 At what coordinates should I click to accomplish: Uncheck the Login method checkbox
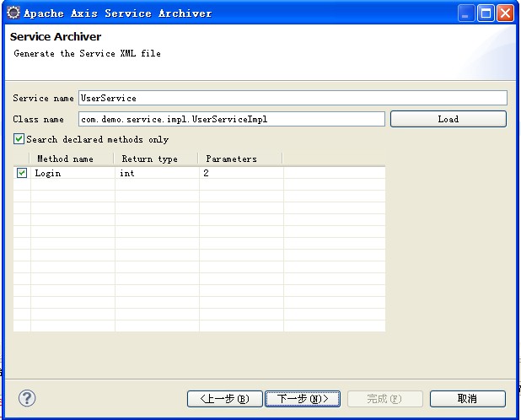coord(22,173)
